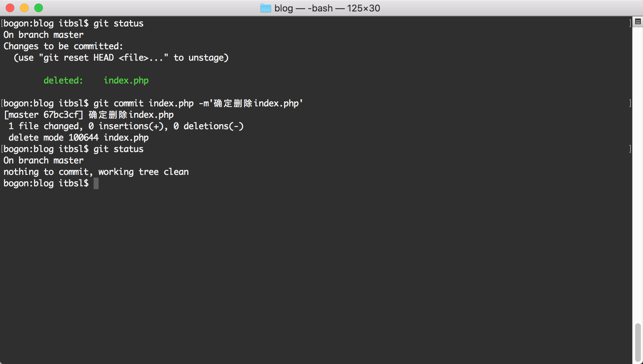Viewport: 643px width, 364px height.
Task: Close the terminal window with red button
Action: (10, 8)
